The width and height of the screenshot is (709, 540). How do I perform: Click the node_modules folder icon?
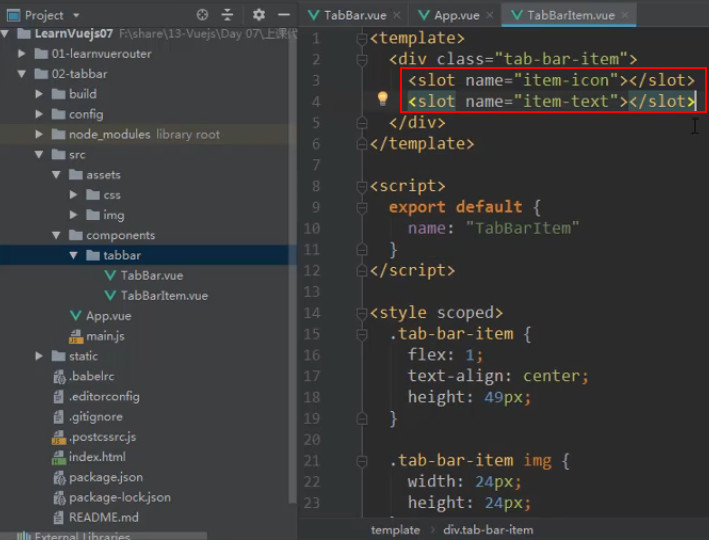tap(58, 134)
